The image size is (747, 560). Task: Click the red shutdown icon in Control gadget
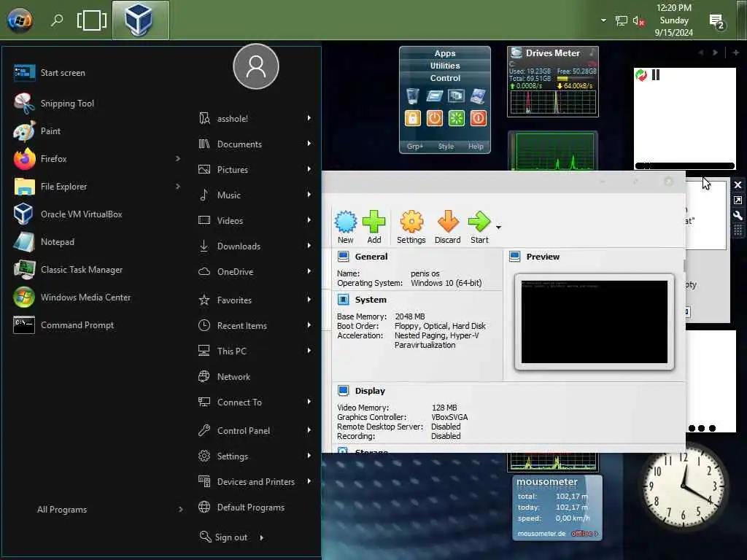point(479,118)
